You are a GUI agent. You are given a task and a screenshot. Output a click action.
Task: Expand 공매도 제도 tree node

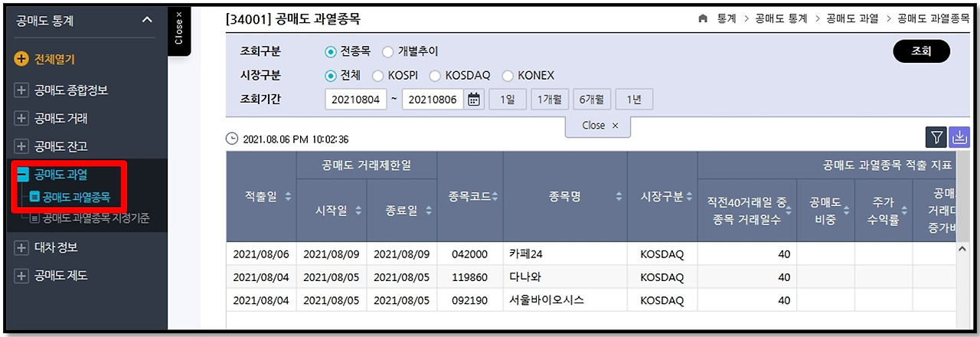point(21,276)
